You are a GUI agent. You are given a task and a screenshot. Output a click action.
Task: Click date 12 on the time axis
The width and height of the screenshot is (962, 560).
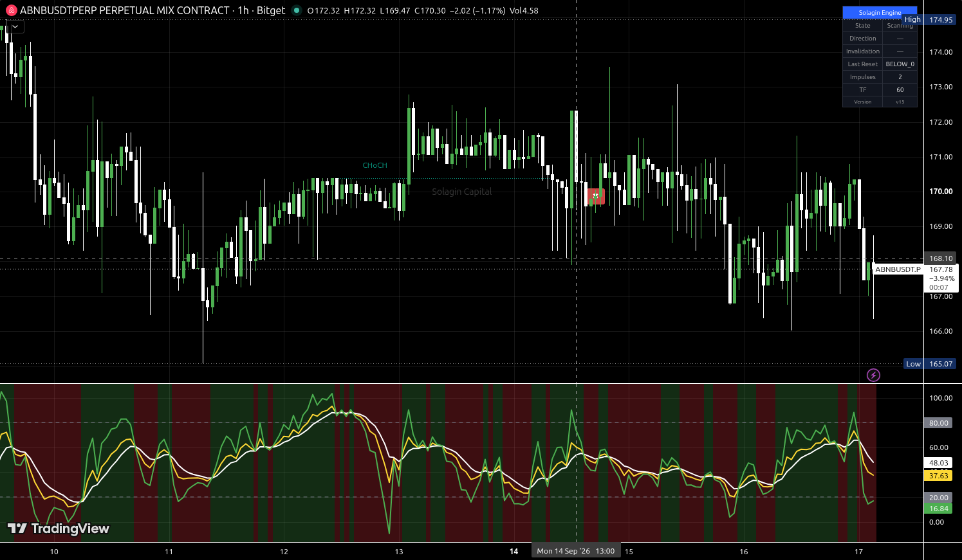coord(284,552)
